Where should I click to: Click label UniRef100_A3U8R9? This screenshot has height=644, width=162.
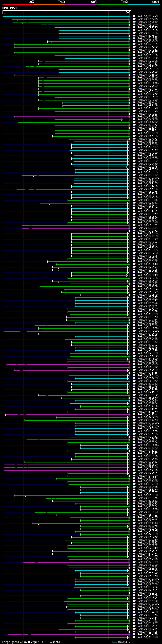145,295
